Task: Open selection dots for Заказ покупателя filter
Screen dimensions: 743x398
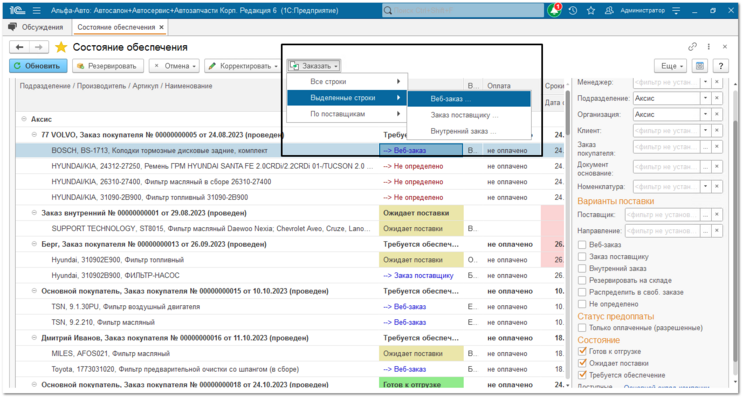Action: pos(706,147)
